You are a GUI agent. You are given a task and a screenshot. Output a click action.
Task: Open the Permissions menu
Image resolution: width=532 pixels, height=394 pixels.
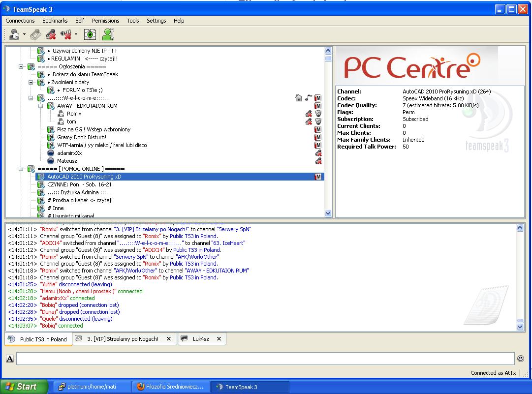[105, 21]
